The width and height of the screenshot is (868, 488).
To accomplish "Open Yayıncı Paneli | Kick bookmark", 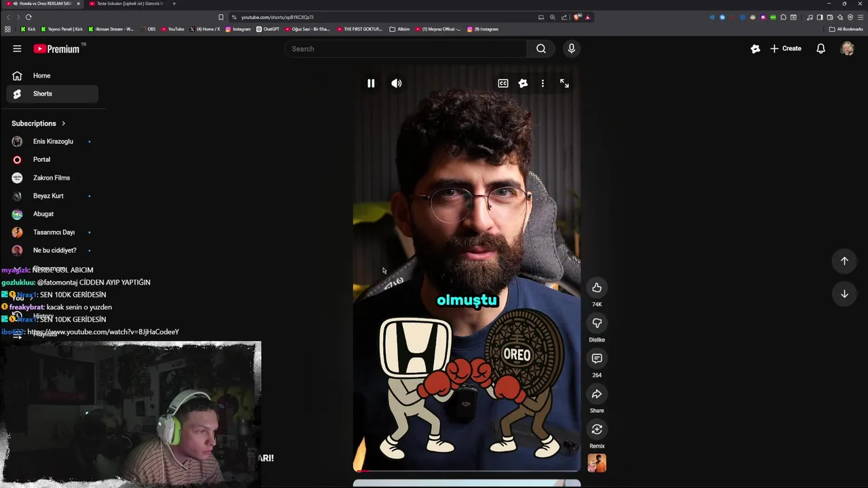I will pos(62,29).
